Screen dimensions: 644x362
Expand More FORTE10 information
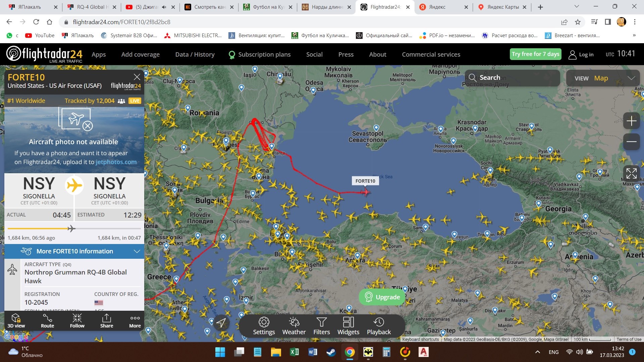(x=74, y=251)
